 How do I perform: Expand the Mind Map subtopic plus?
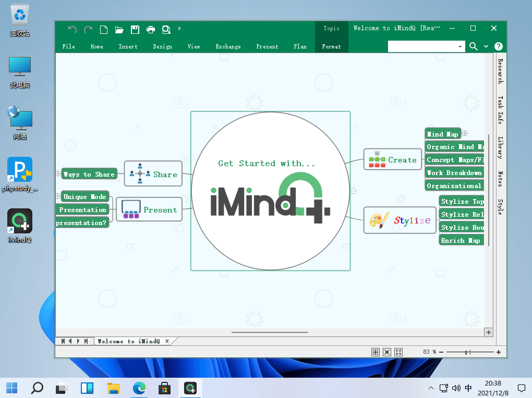click(465, 133)
